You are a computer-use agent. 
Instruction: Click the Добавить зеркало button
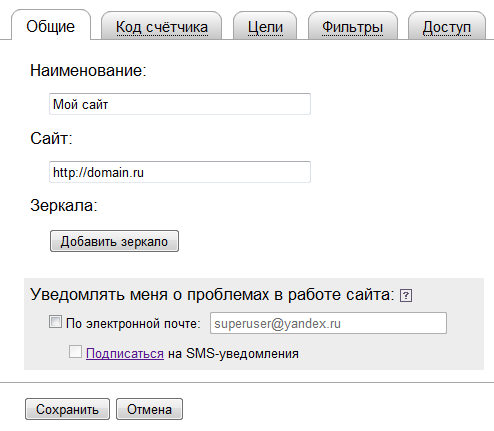pos(114,241)
